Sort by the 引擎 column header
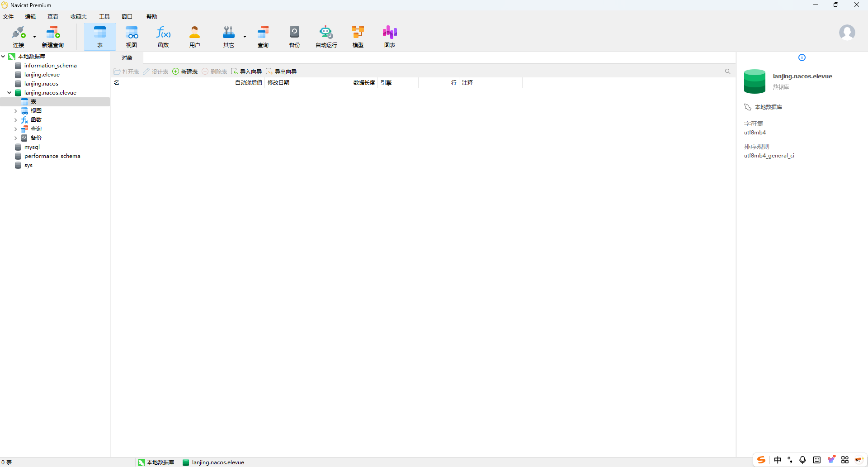 (x=398, y=83)
